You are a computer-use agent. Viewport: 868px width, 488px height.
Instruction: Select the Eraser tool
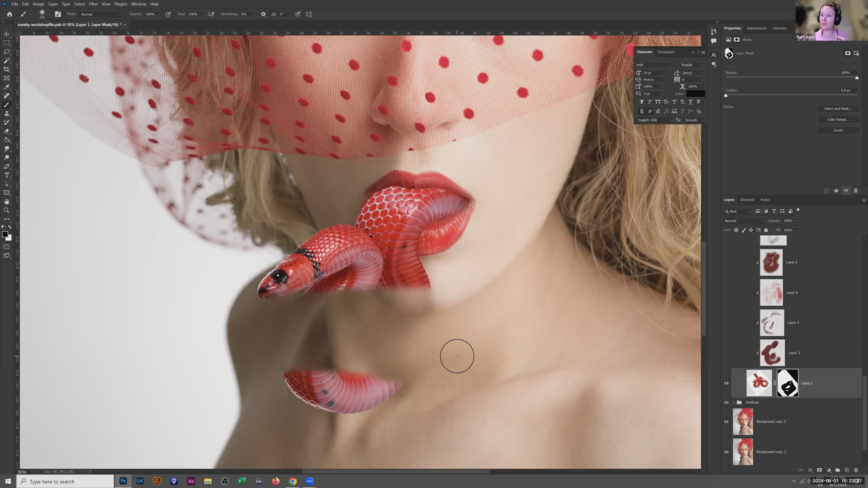coord(6,131)
